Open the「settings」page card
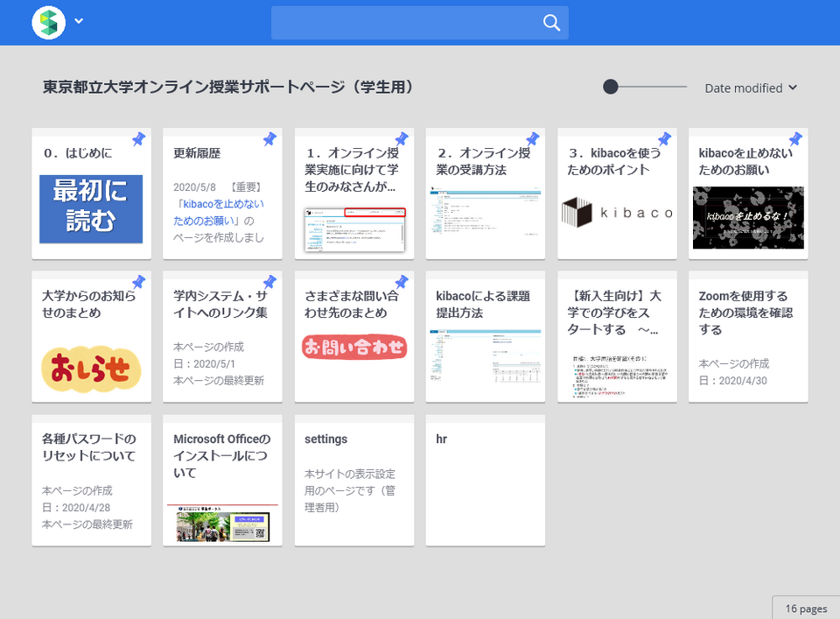This screenshot has width=840, height=619. tap(353, 481)
